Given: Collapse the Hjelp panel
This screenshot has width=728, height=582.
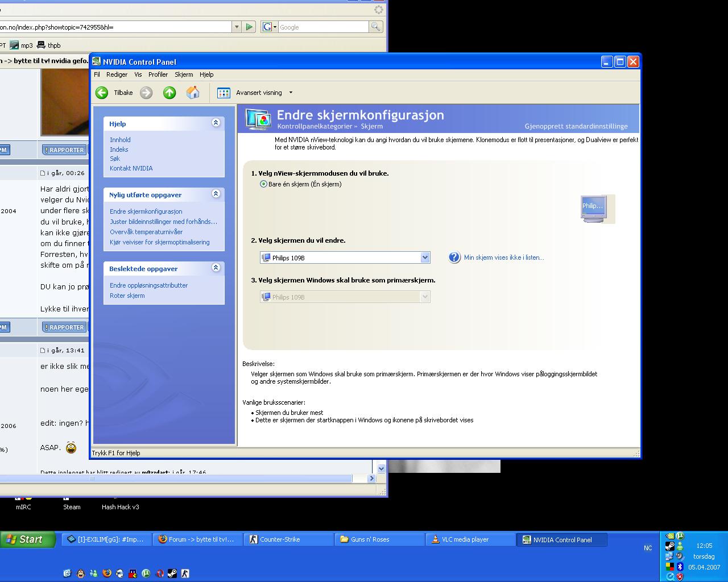Looking at the screenshot, I should 216,122.
